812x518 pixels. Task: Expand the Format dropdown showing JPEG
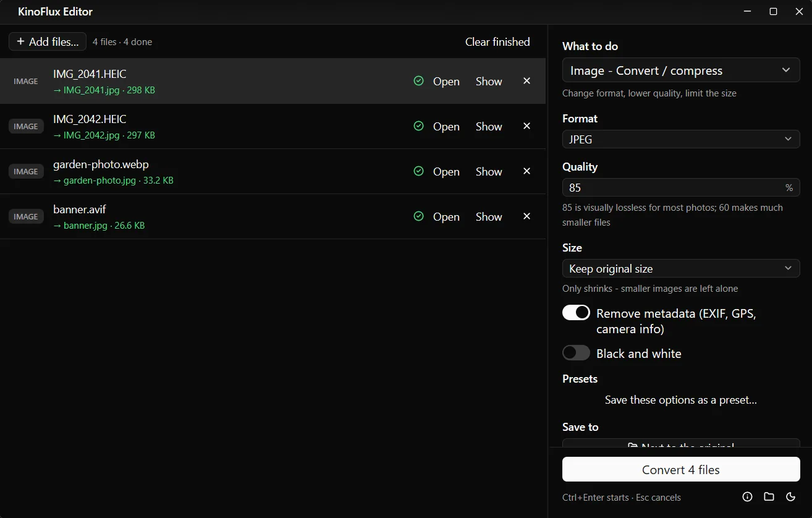[x=681, y=139]
